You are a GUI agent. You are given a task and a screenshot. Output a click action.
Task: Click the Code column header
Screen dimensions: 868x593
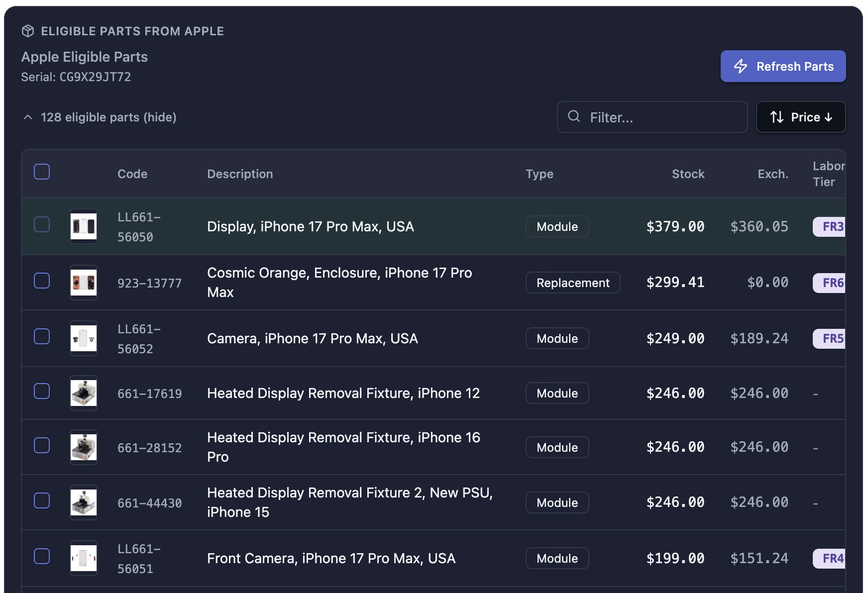click(x=132, y=174)
